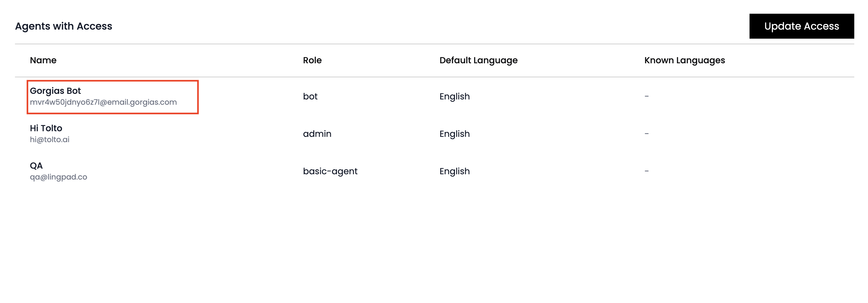Click the Default Language column header
The height and width of the screenshot is (303, 868).
478,60
